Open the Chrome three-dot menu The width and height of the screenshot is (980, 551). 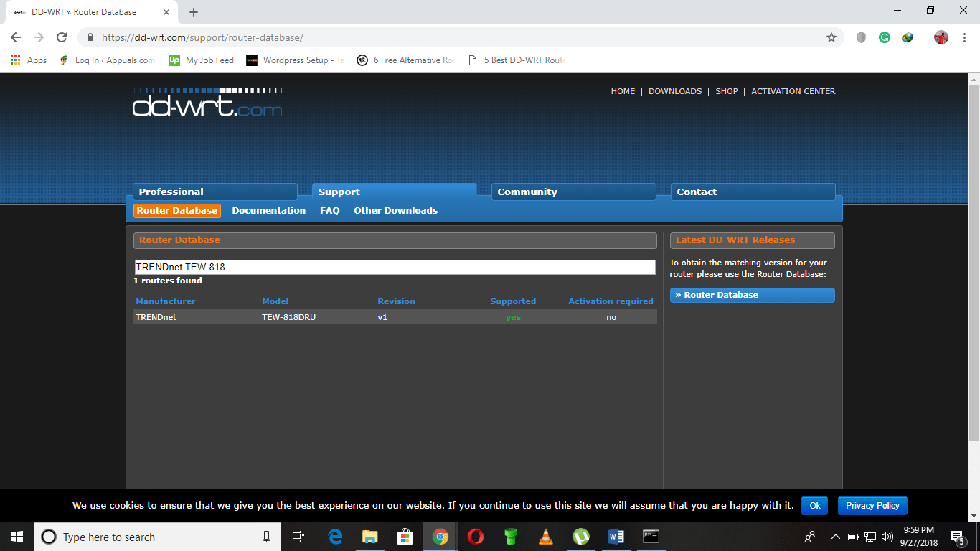(x=963, y=37)
